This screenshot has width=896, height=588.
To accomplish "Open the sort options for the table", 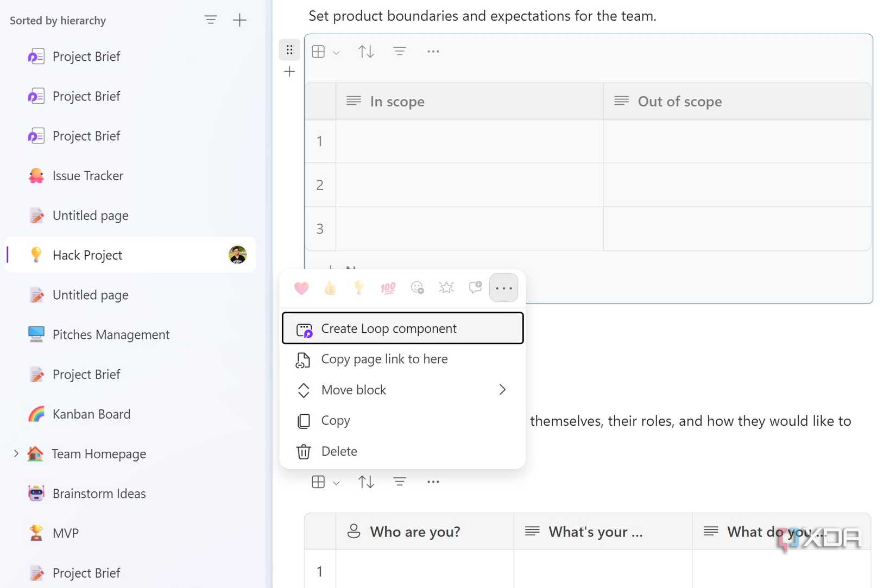I will point(366,51).
